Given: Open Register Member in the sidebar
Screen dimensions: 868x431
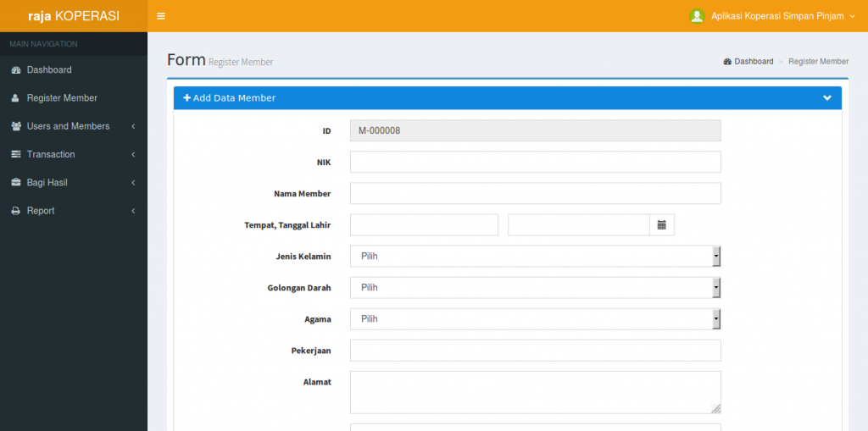Looking at the screenshot, I should click(74, 98).
